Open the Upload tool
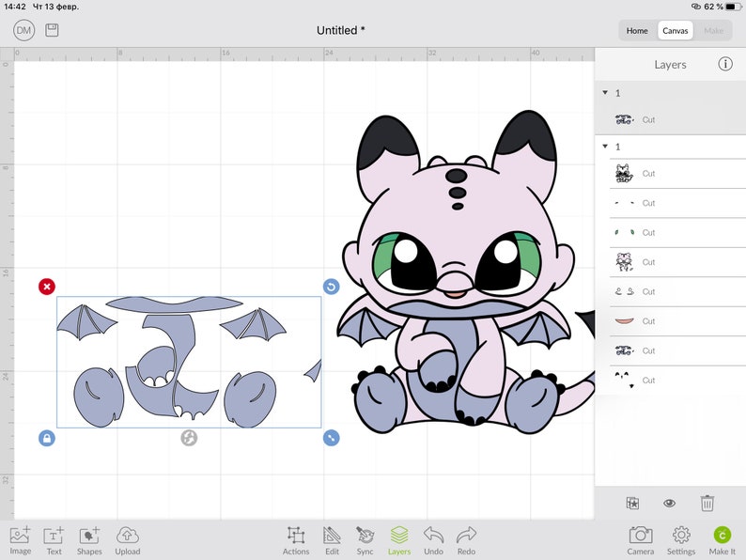 [x=128, y=541]
